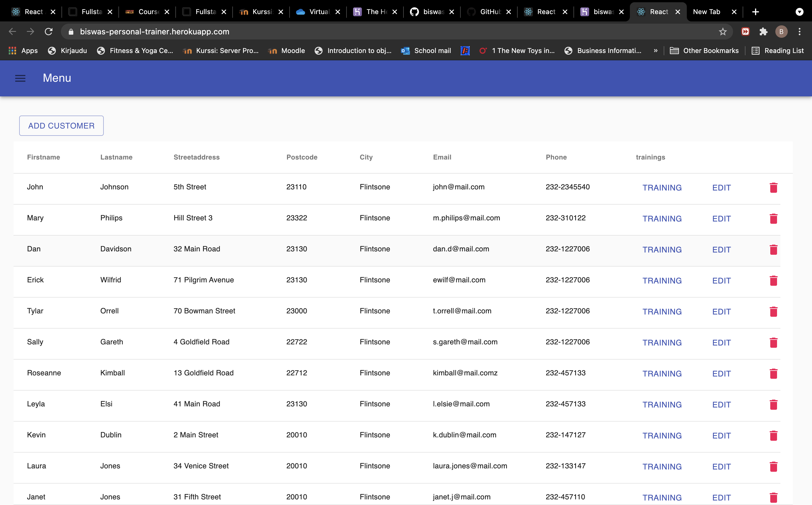Delete Roseanne Kimball's entry
812x505 pixels.
[x=773, y=373]
